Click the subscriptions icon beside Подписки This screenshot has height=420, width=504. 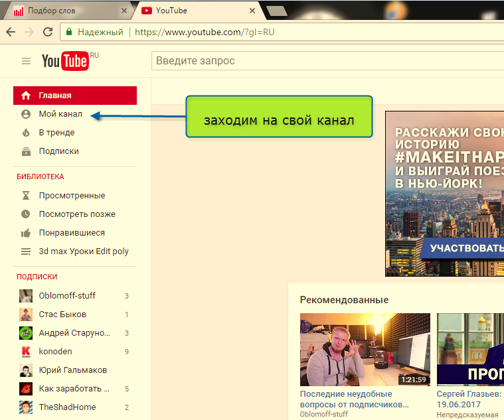[26, 151]
